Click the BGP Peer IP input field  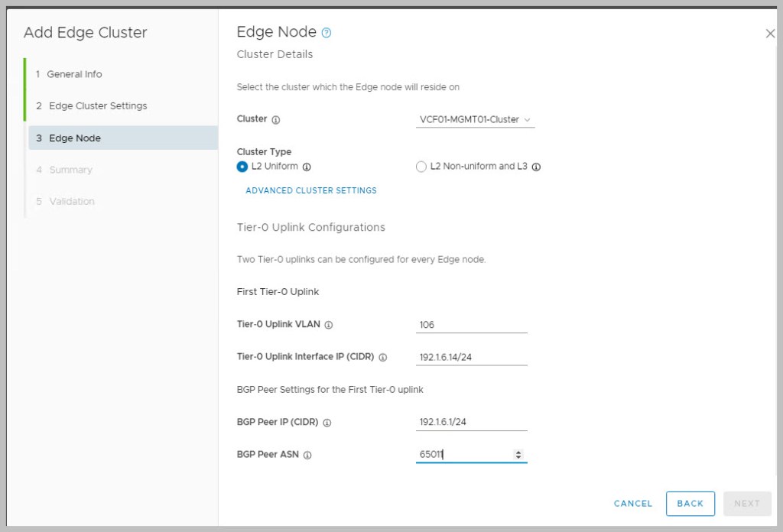point(471,423)
